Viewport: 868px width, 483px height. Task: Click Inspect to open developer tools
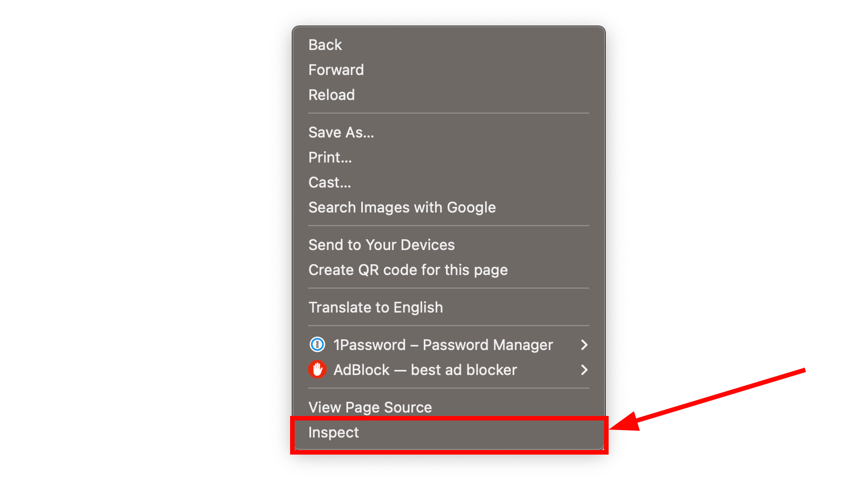pyautogui.click(x=334, y=432)
